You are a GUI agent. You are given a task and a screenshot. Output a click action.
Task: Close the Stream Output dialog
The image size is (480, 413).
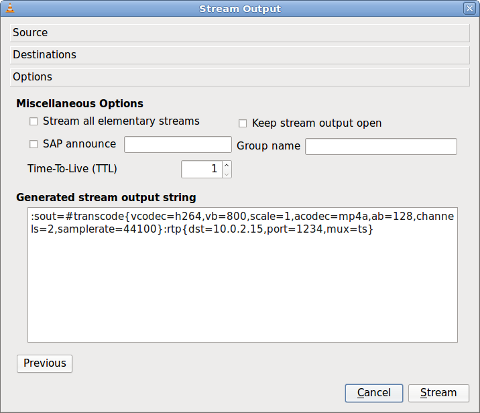point(469,8)
